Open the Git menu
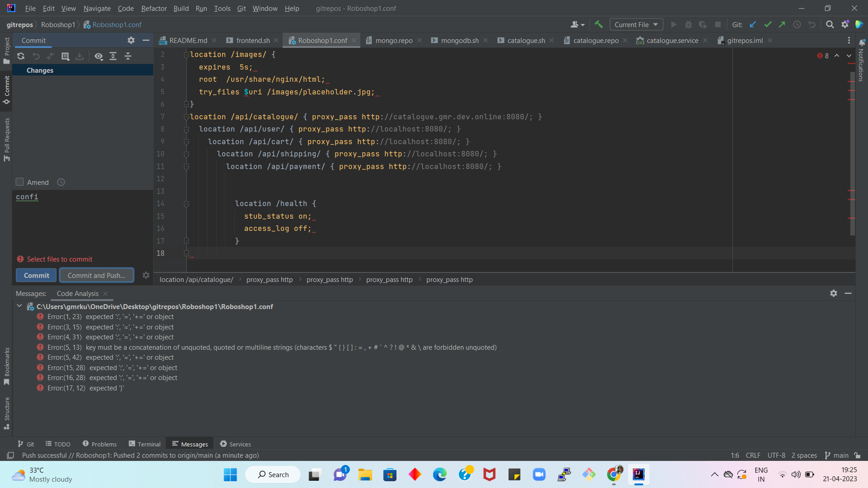Screen dimensions: 868x488 (x=241, y=8)
